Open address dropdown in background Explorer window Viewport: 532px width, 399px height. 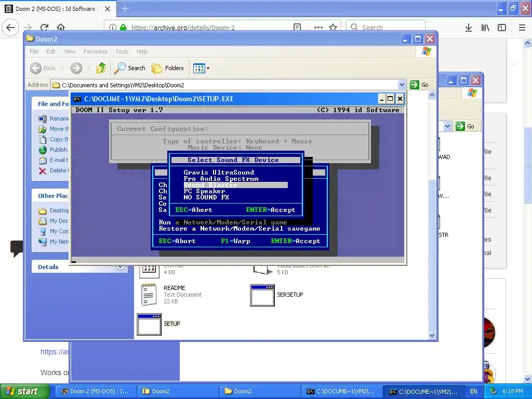pyautogui.click(x=447, y=127)
